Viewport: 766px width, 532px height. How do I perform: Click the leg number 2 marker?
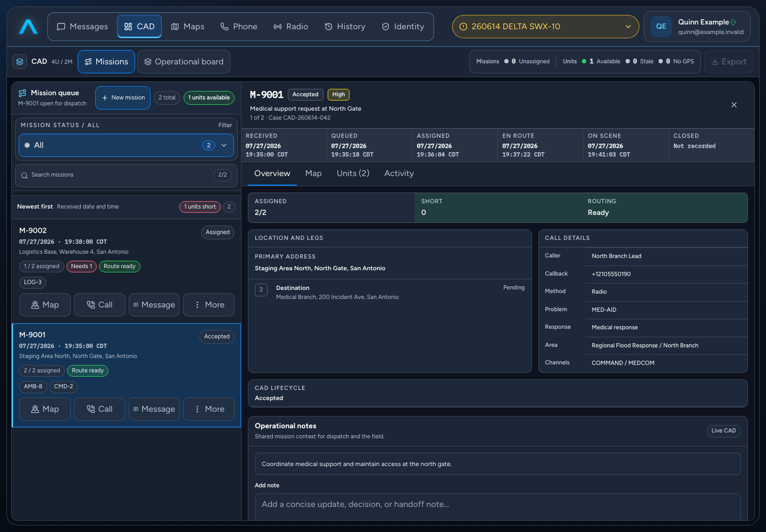click(x=261, y=290)
